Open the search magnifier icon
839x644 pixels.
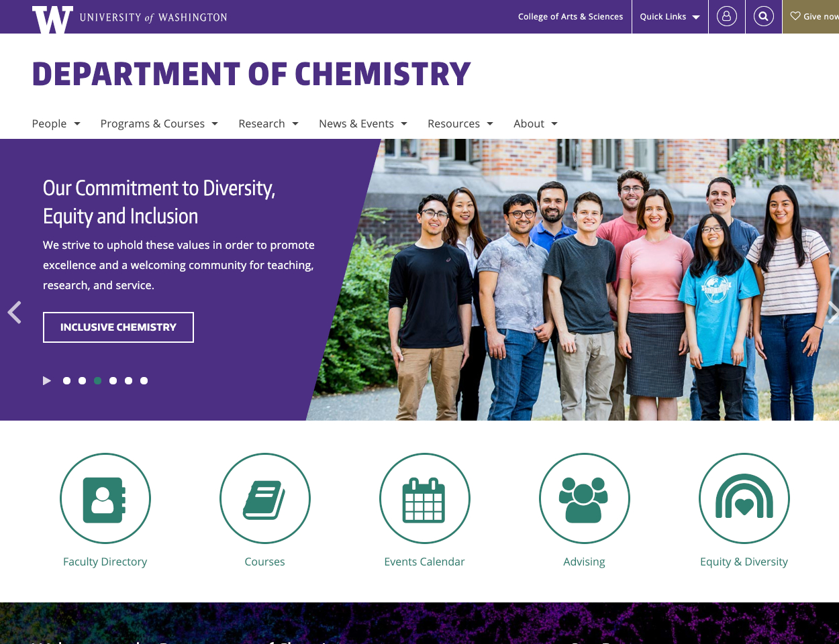(x=763, y=16)
